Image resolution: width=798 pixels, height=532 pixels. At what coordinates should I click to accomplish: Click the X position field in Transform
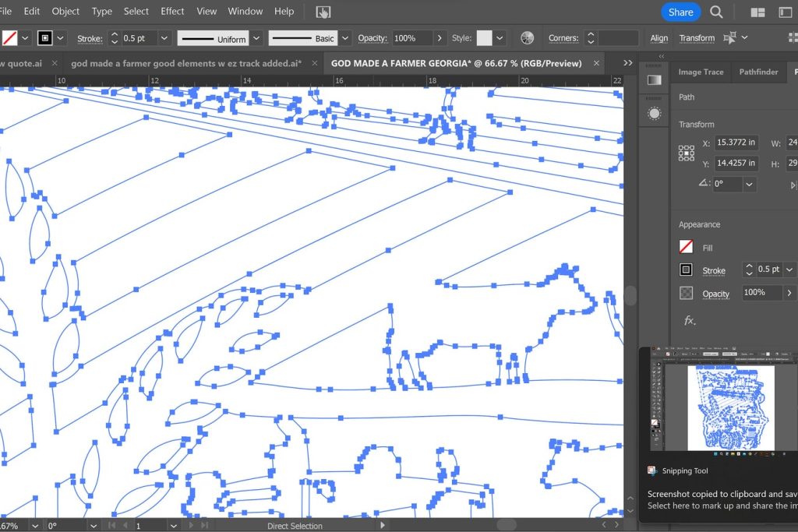736,143
